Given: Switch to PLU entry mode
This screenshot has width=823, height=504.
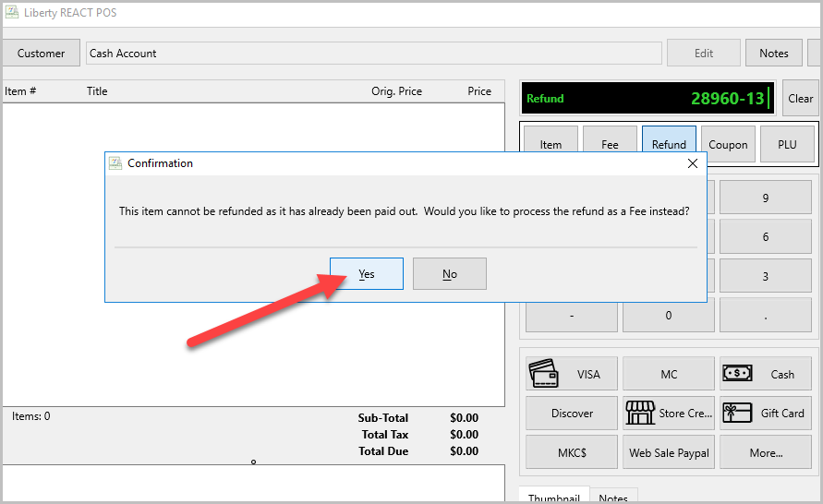Looking at the screenshot, I should (x=787, y=144).
